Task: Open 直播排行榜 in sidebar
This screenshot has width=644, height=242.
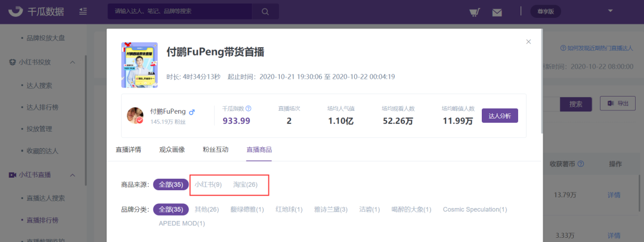Action: 43,220
